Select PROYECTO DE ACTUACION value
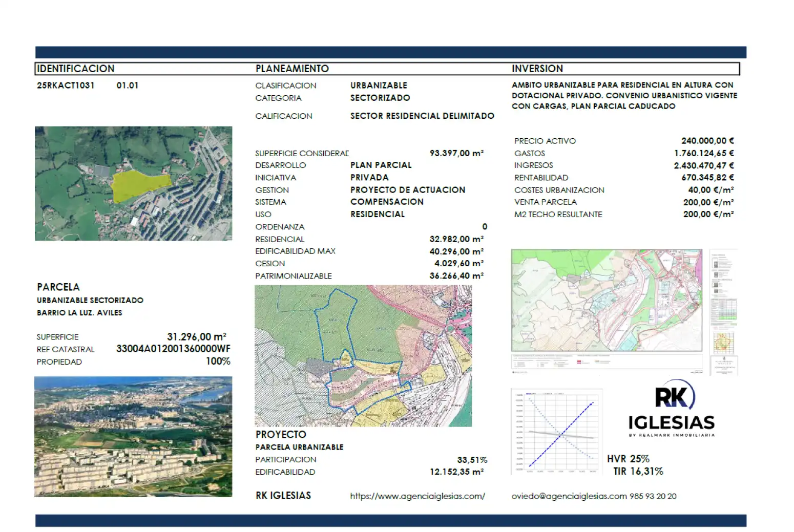Viewport: 794px width, 532px height. click(x=408, y=190)
